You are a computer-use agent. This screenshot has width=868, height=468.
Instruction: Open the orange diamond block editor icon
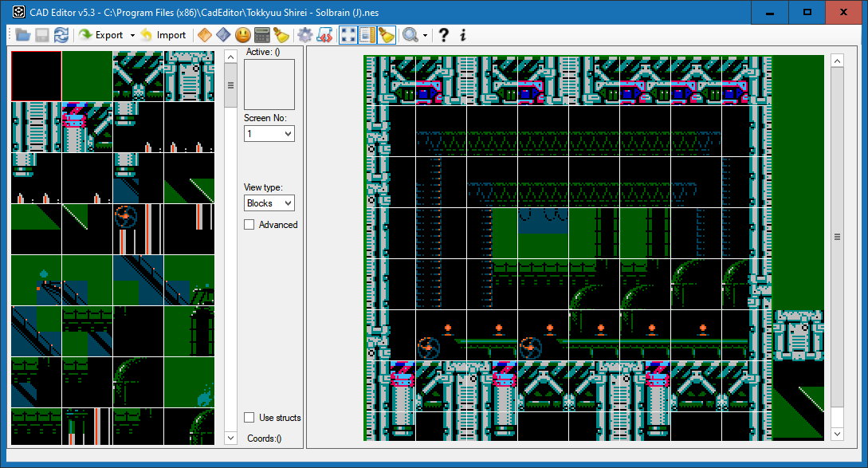pyautogui.click(x=204, y=35)
